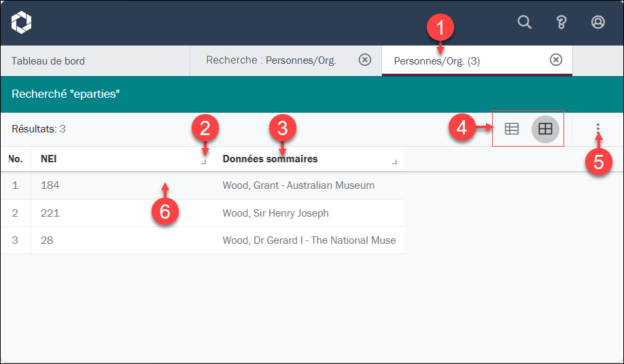Select row Wood, Sir Henry Joseph
The width and height of the screenshot is (624, 364).
pos(202,213)
